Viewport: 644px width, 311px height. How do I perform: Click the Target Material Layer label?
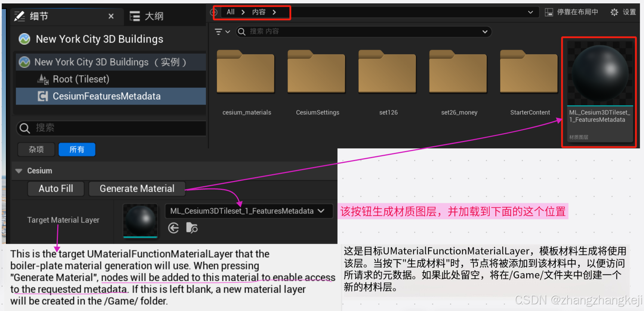click(63, 220)
